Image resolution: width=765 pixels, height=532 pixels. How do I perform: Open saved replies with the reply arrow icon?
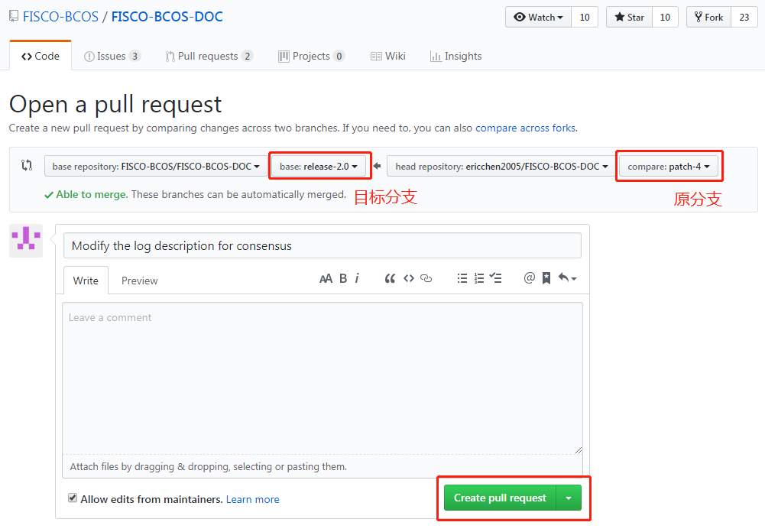coord(567,278)
